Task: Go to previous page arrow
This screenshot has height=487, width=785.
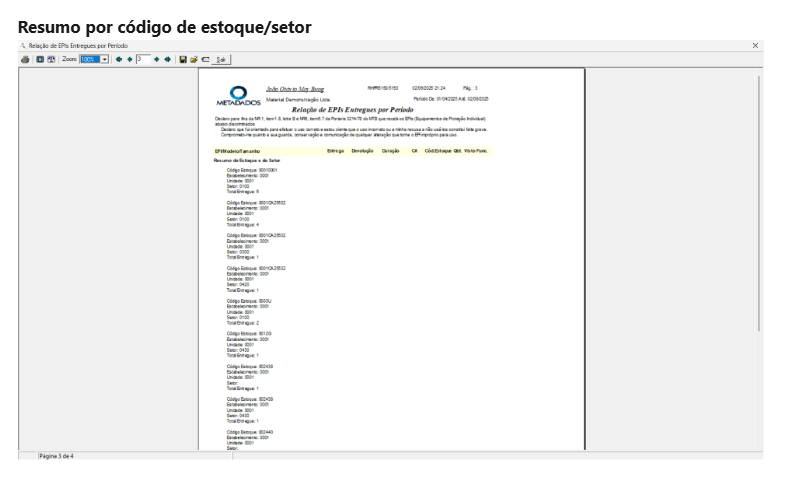Action: [x=129, y=60]
